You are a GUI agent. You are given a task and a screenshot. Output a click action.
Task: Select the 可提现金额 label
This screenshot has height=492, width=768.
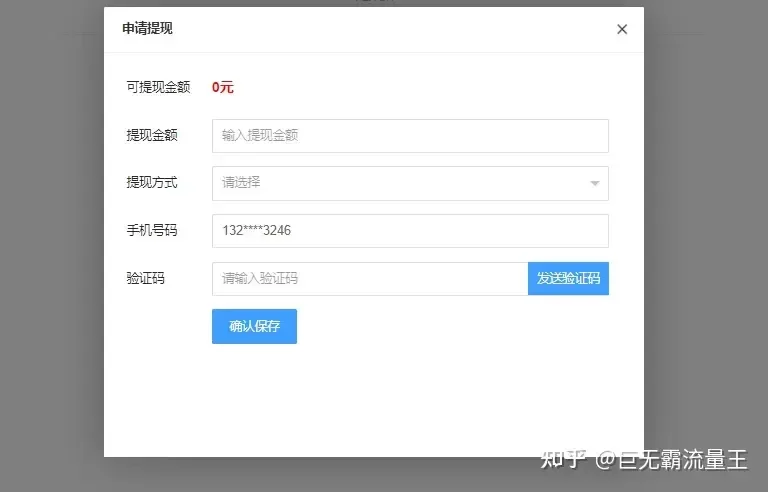(x=158, y=87)
